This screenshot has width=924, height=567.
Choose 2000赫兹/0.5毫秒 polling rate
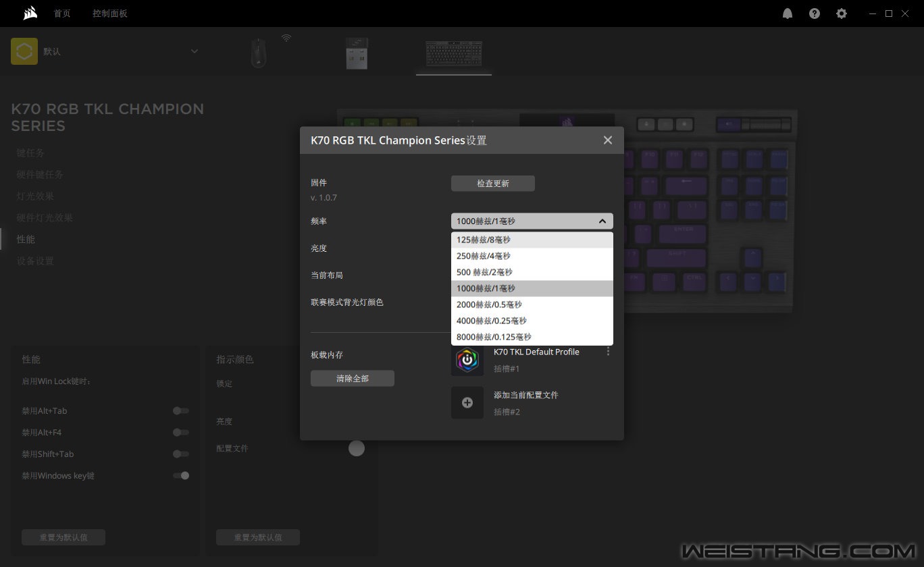coord(532,305)
